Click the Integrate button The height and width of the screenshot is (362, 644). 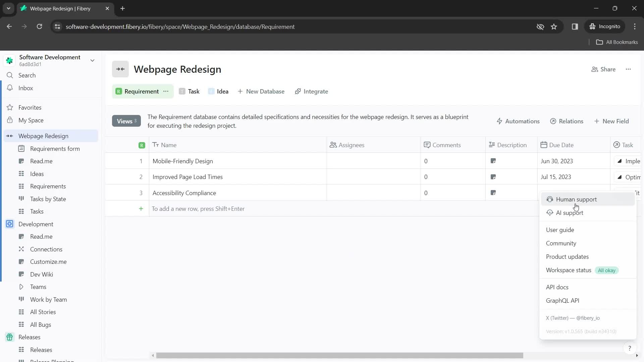[311, 92]
